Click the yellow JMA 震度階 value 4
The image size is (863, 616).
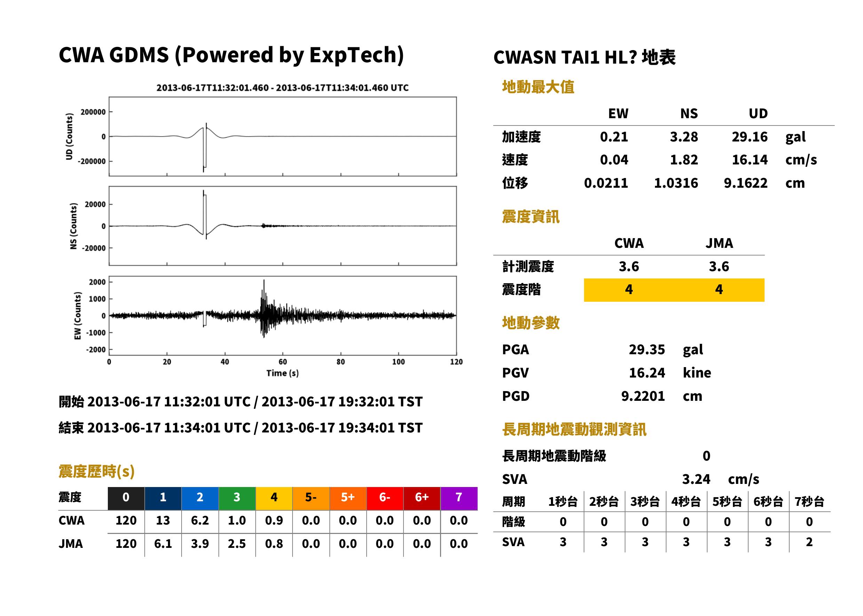pyautogui.click(x=719, y=290)
